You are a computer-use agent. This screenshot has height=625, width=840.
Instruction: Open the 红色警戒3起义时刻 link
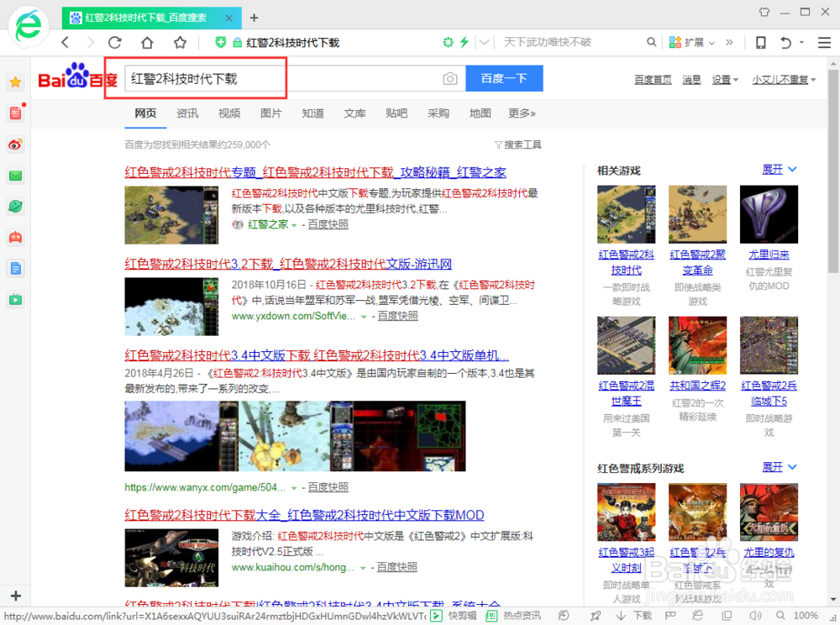pos(627,559)
